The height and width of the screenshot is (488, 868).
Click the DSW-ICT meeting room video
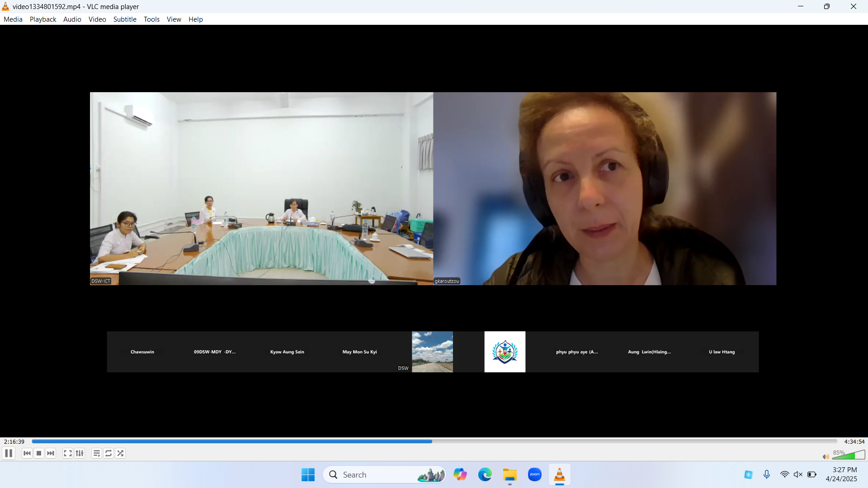pyautogui.click(x=261, y=188)
